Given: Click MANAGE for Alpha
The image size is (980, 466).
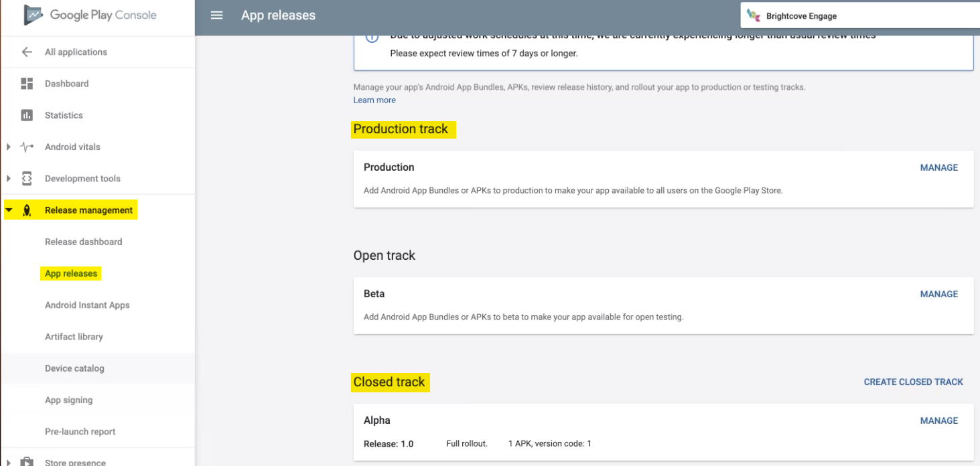Looking at the screenshot, I should [939, 420].
